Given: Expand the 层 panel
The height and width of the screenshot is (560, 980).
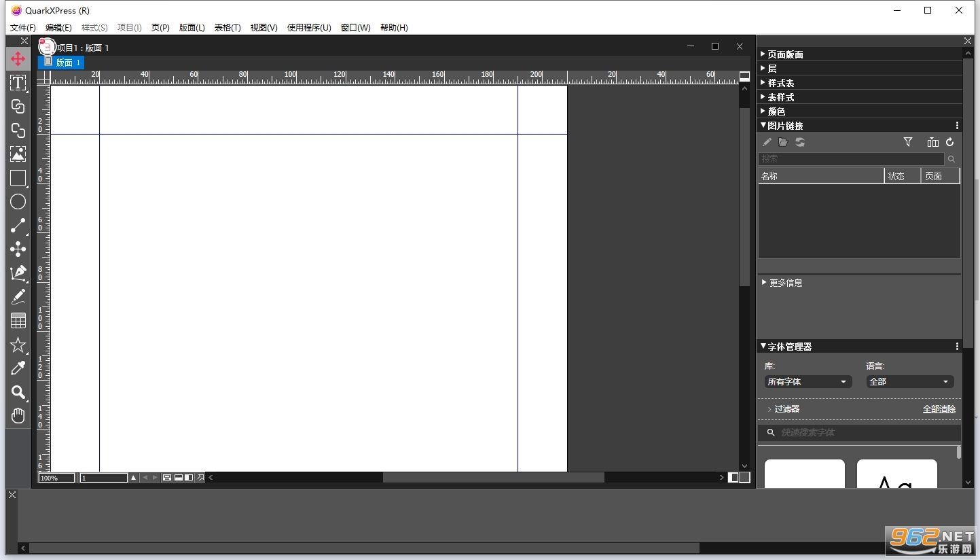Looking at the screenshot, I should pyautogui.click(x=763, y=68).
